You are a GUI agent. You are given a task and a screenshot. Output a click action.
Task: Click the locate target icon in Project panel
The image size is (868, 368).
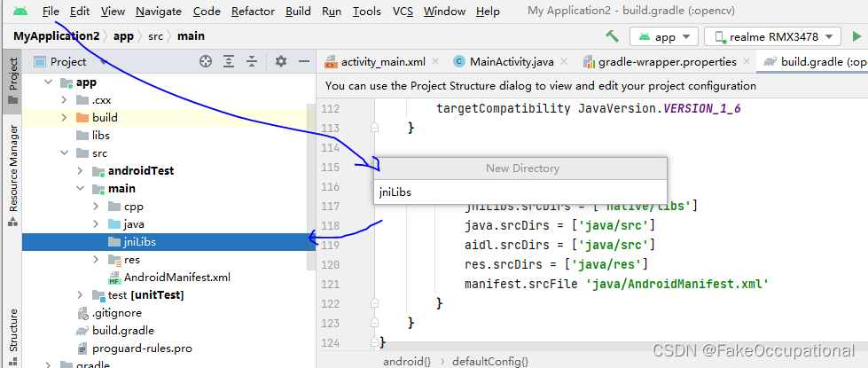(x=206, y=61)
